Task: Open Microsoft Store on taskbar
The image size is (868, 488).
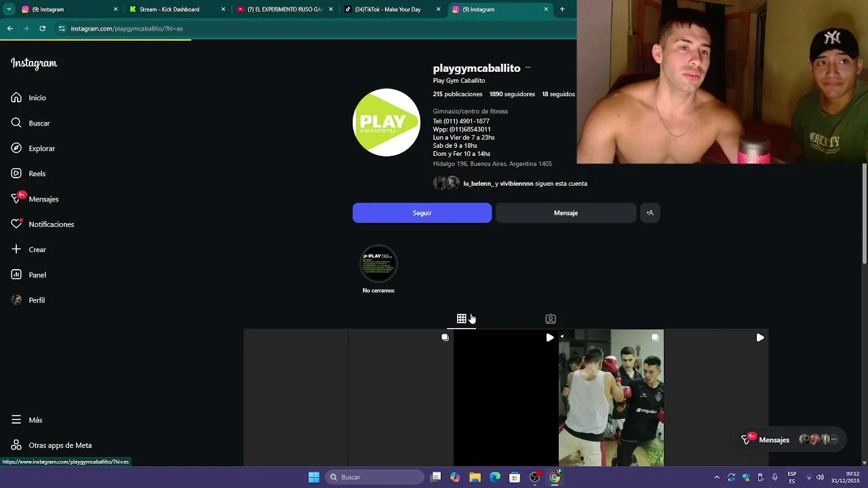Action: [x=515, y=477]
